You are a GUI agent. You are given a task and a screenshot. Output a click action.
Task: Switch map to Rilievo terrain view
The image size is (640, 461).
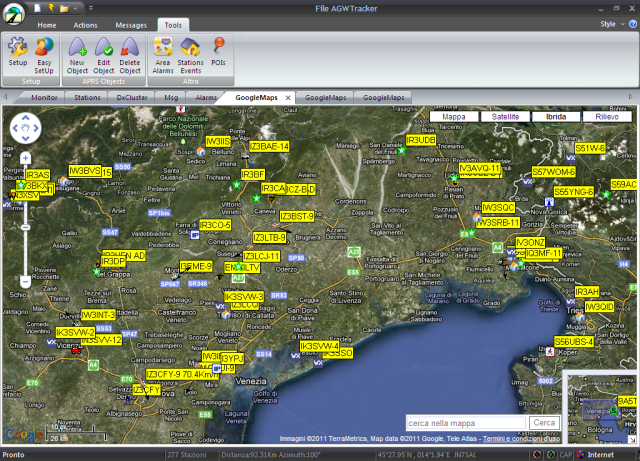point(607,117)
